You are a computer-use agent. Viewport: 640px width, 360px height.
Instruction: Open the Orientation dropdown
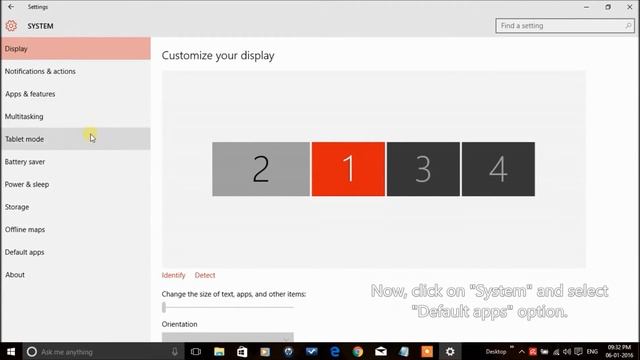pos(228,338)
